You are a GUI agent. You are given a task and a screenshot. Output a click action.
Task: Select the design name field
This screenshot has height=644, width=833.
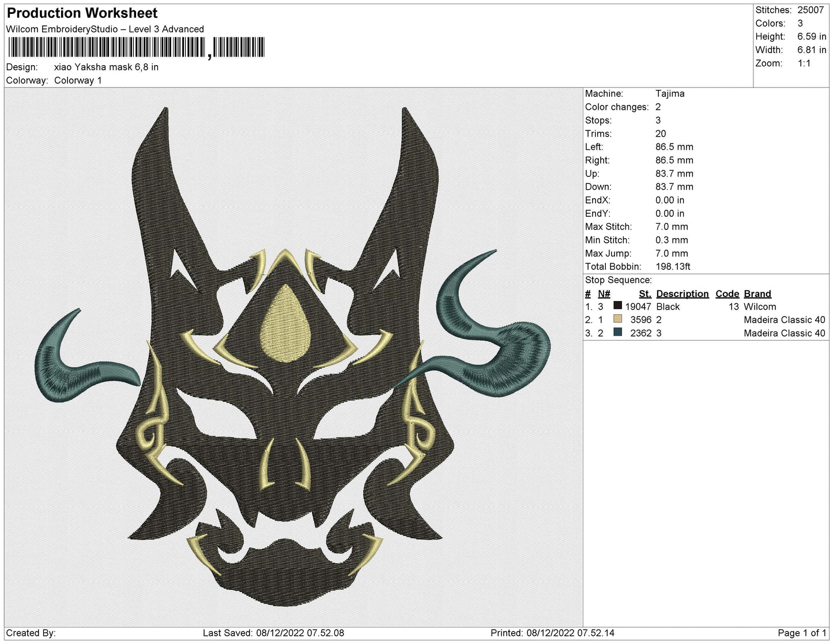[105, 67]
